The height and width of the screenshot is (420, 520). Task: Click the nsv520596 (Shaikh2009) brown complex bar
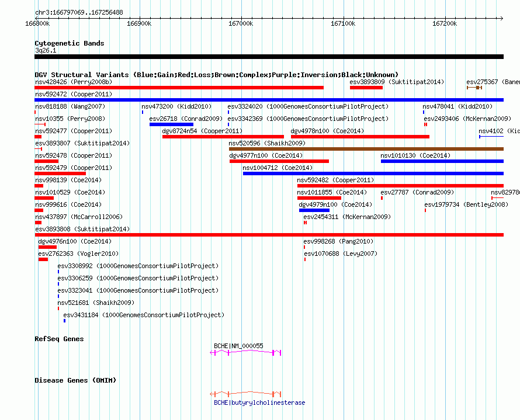click(x=366, y=149)
